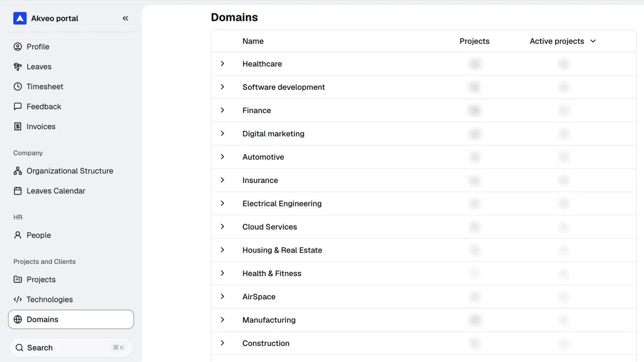Screen dimensions: 644x362
Task: Expand the Software development row
Action: pyautogui.click(x=223, y=87)
